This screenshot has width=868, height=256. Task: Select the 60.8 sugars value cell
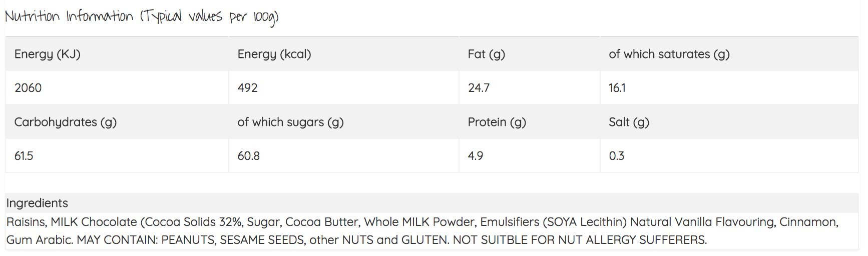pos(249,156)
